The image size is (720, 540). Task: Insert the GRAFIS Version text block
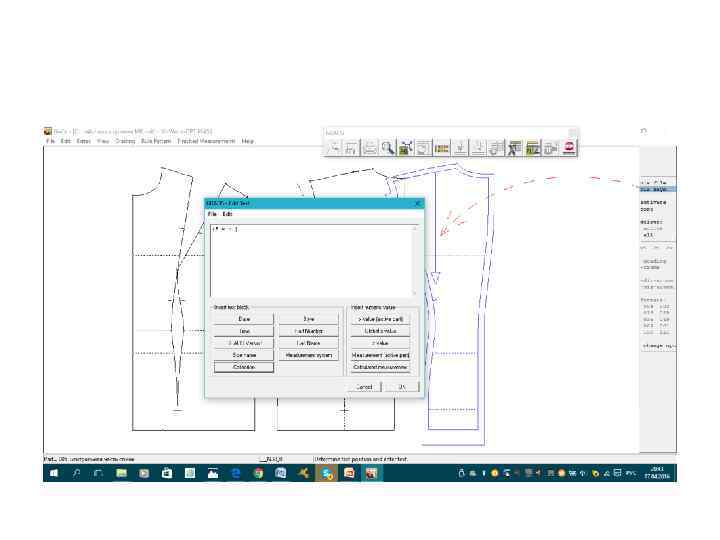pyautogui.click(x=244, y=343)
